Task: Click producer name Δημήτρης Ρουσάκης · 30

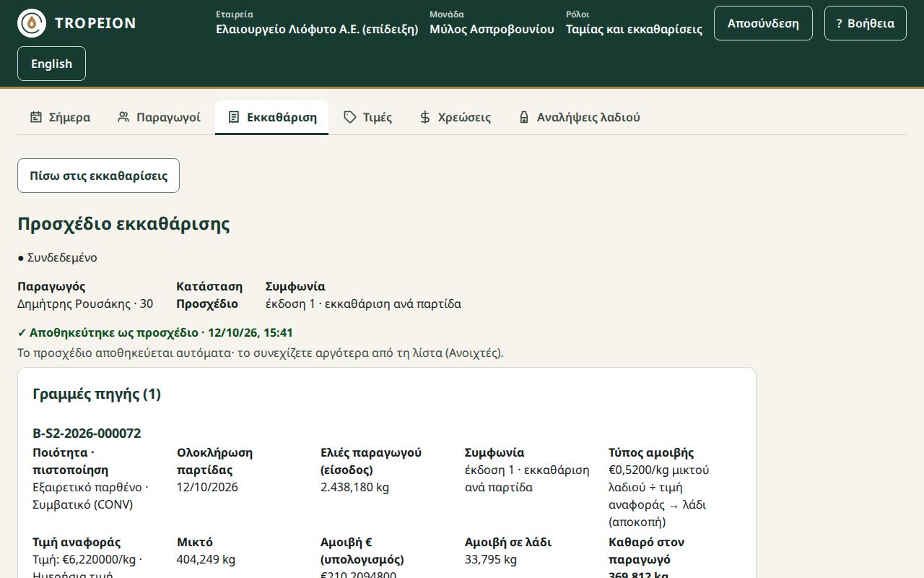Action: 85,304
